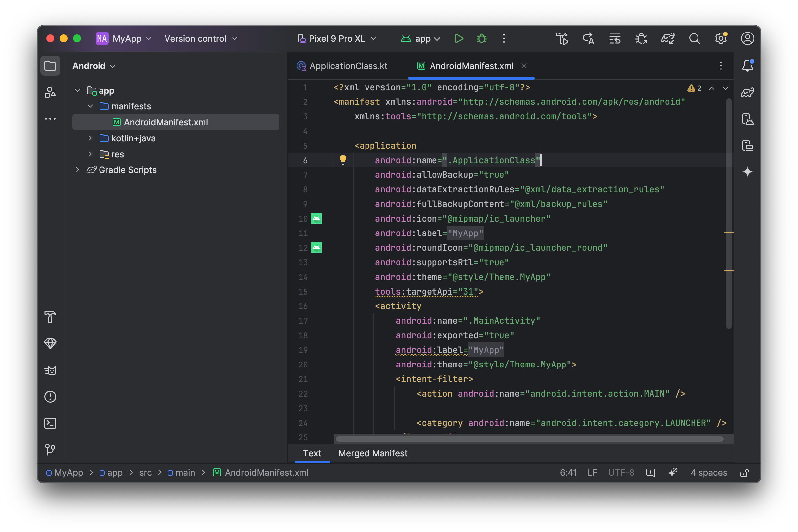Click the 4 spaces indent setting
The height and width of the screenshot is (532, 798).
[708, 473]
